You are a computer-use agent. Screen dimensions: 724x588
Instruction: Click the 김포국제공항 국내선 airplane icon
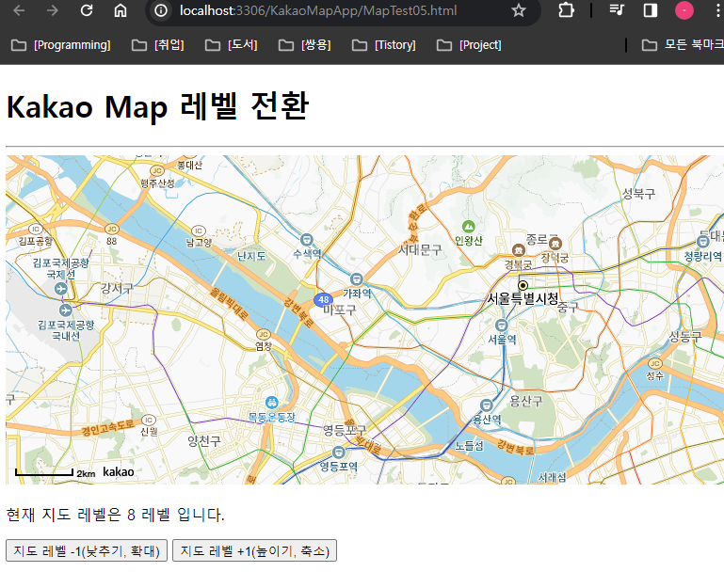click(66, 310)
